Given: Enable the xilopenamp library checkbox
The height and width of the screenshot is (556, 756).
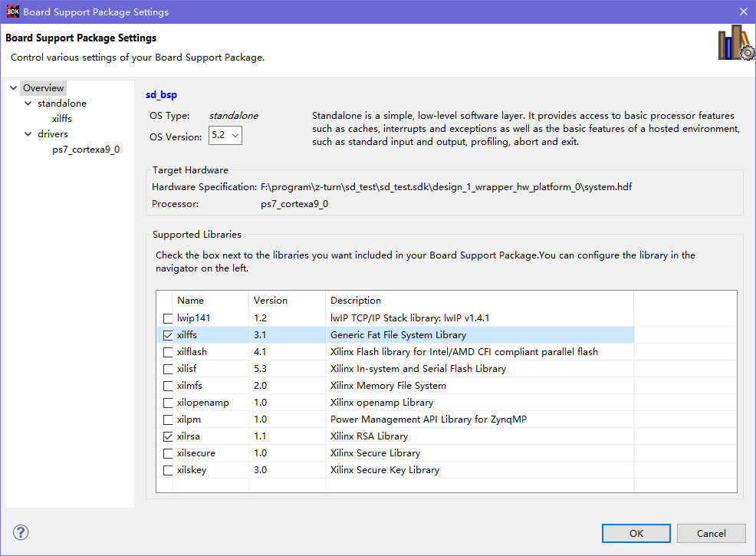Looking at the screenshot, I should pos(168,403).
